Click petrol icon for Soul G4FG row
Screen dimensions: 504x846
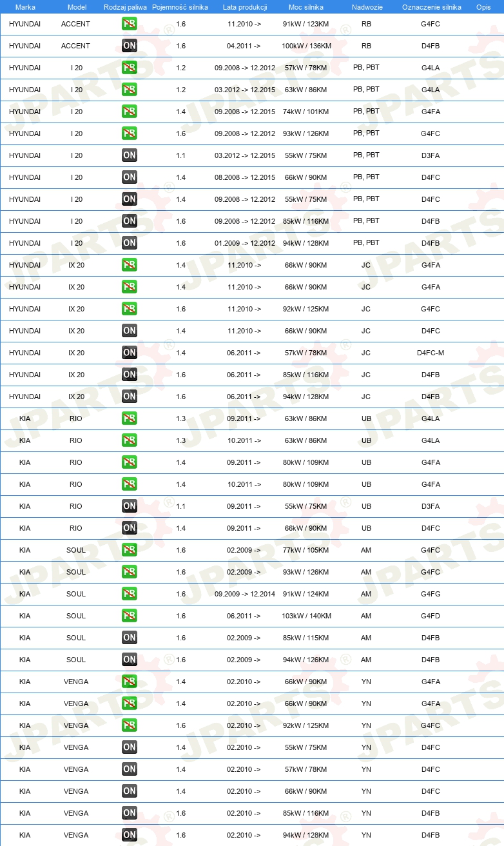[x=130, y=594]
